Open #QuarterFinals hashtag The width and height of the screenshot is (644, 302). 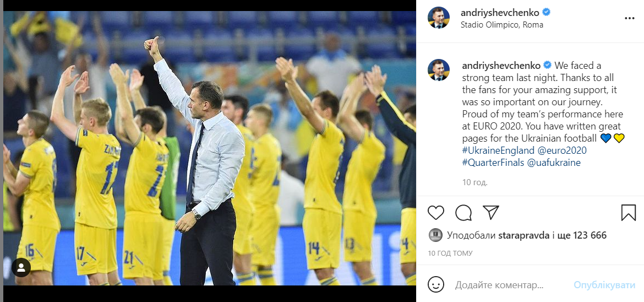(493, 163)
